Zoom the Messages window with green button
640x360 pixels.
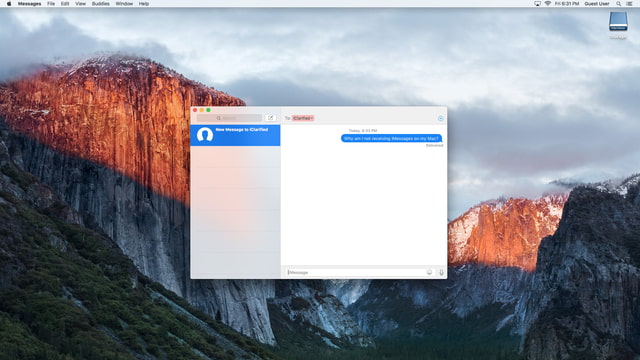[x=209, y=110]
